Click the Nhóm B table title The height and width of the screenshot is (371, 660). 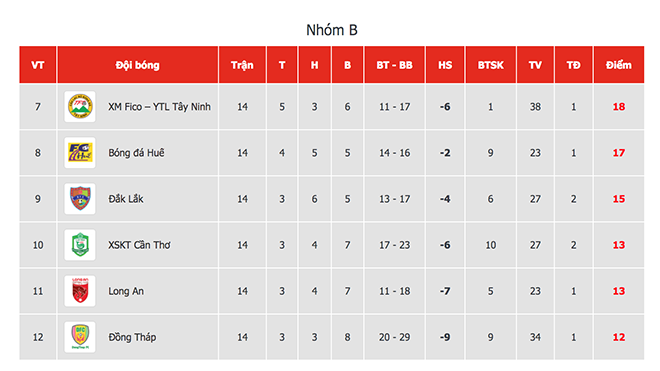332,30
